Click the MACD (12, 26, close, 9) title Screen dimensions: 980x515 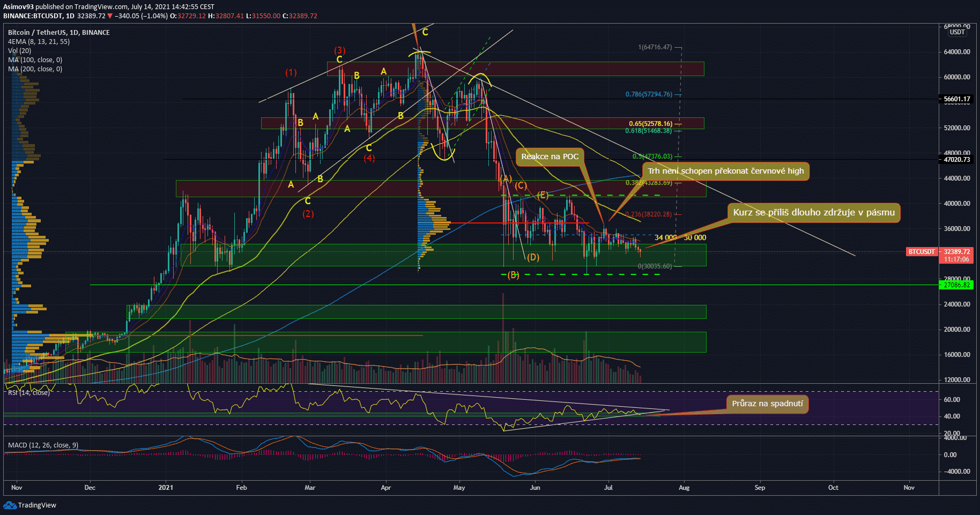[x=43, y=445]
